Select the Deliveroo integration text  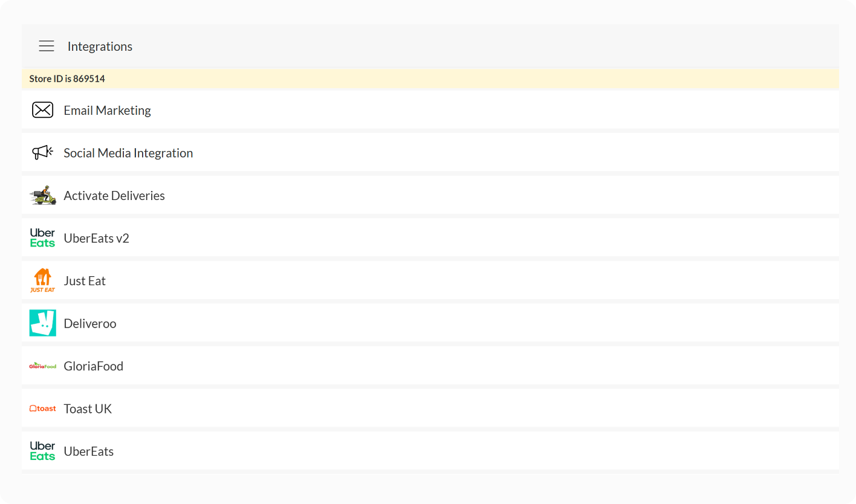point(90,323)
